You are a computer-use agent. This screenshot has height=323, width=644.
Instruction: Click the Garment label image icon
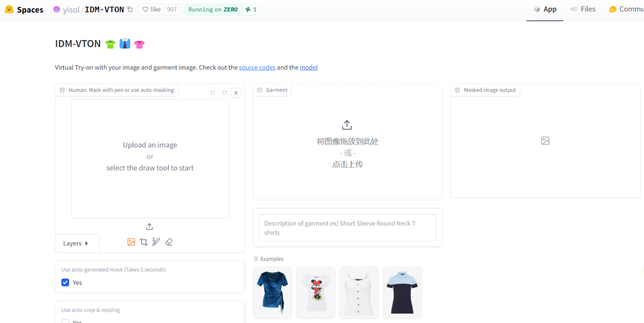click(259, 90)
